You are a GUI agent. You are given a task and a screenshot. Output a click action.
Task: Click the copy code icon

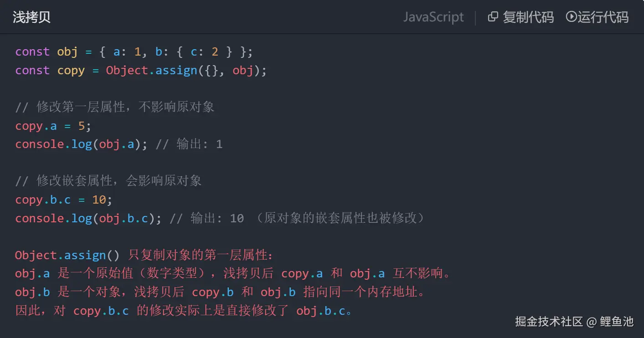(493, 17)
